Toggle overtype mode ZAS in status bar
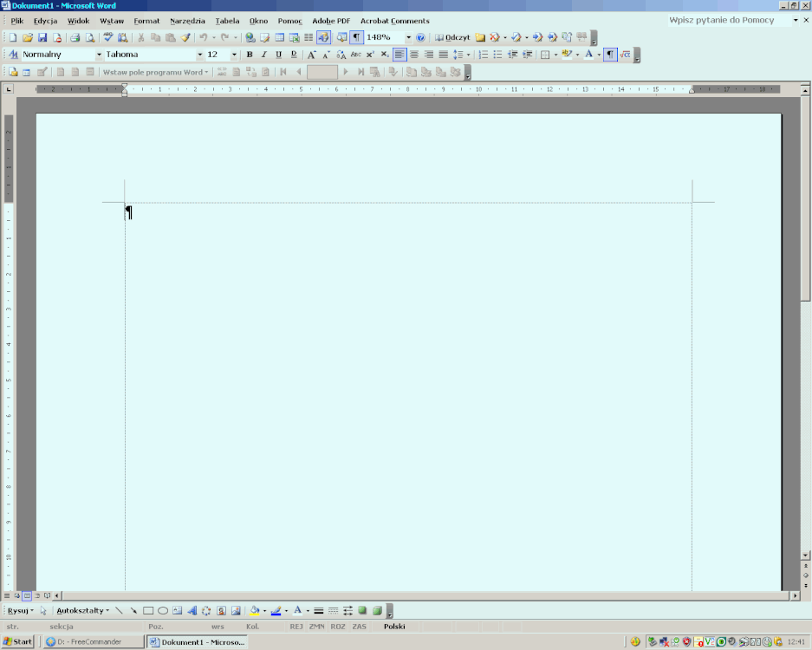Viewport: 812px width, 650px height. pyautogui.click(x=359, y=627)
